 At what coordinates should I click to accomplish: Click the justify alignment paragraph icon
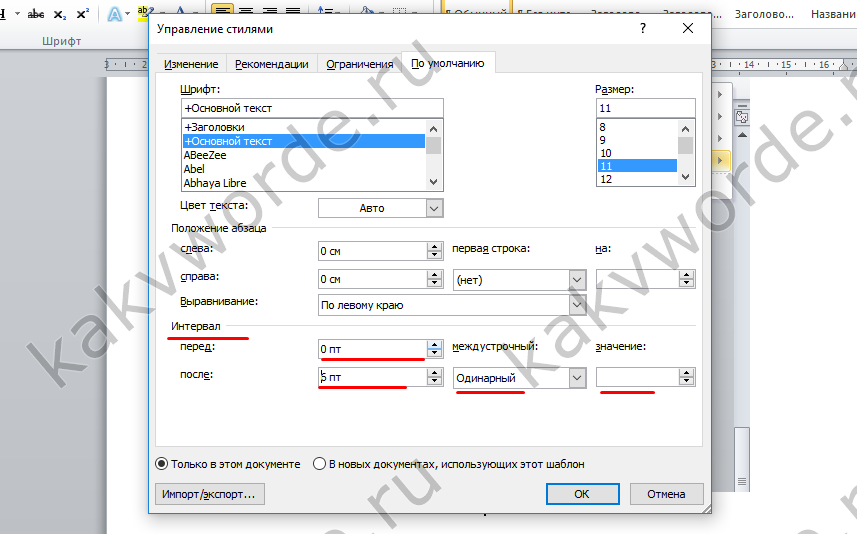coord(293,11)
